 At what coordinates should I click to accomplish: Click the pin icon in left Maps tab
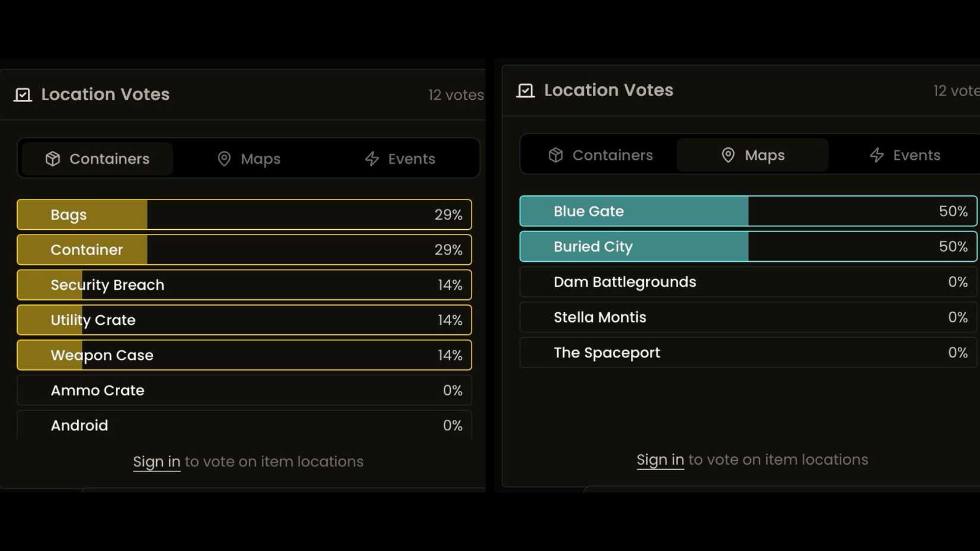224,159
